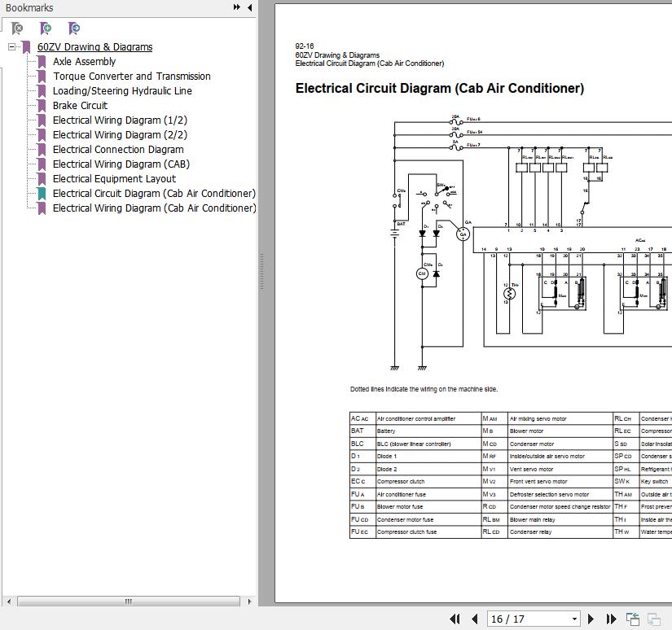Jump to the Brake Circuit bookmark
672x630 pixels.
point(80,106)
